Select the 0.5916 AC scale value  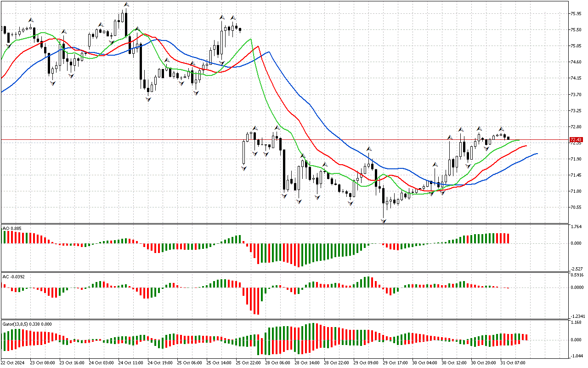coord(577,276)
